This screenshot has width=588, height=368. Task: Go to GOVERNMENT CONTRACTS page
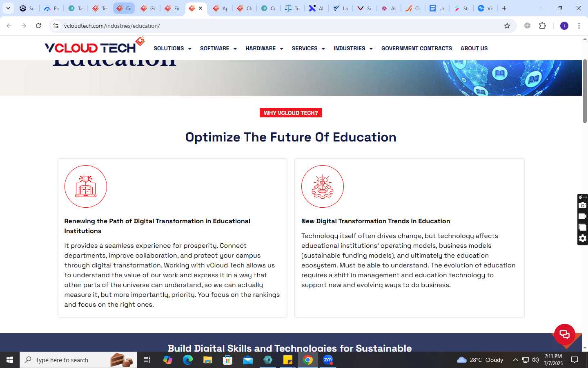point(416,48)
